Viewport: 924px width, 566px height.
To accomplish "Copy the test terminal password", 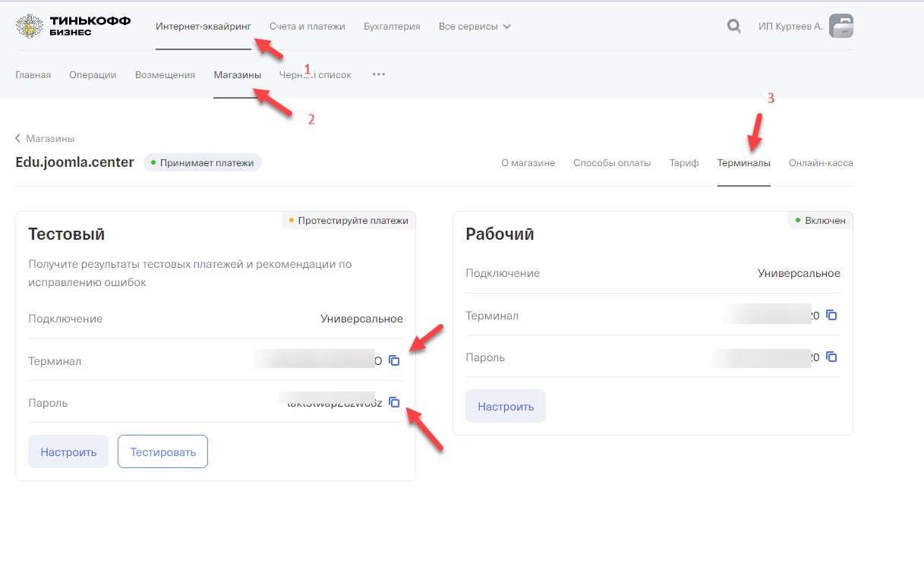I will 394,402.
